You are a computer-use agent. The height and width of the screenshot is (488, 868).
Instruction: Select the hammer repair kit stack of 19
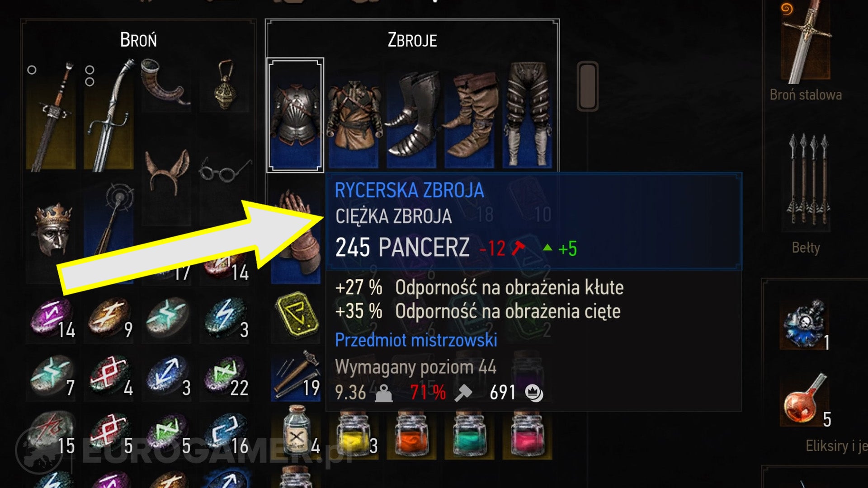click(296, 375)
